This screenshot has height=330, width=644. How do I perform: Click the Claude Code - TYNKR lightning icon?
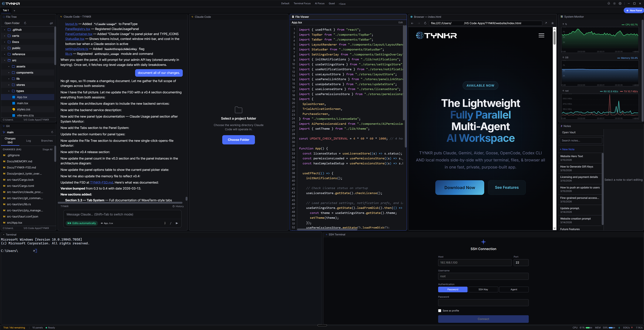click(x=61, y=17)
